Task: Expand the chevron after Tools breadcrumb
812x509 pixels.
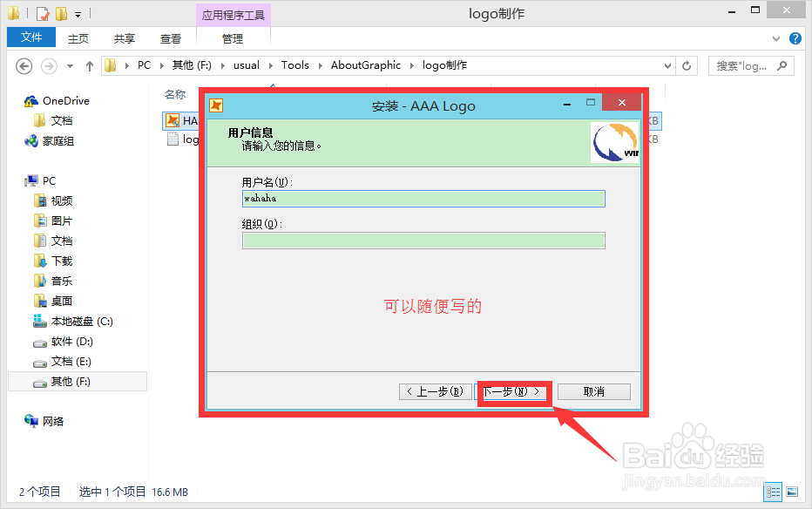Action: (x=320, y=65)
